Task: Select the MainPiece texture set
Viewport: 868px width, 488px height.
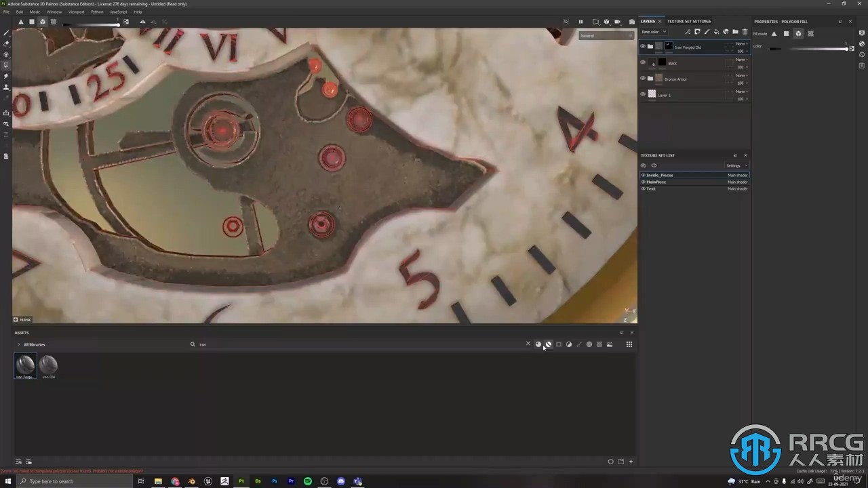Action: 695,182
